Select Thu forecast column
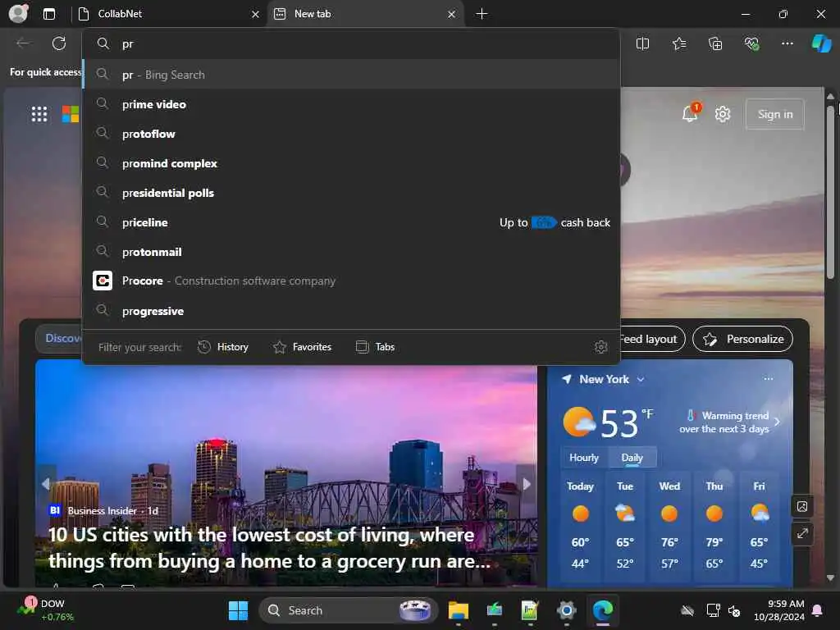840x630 pixels. coord(714,526)
